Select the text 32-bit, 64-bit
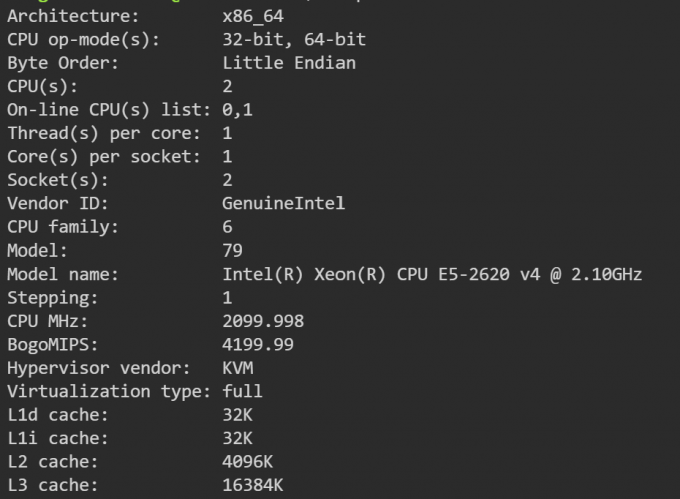This screenshot has width=680, height=499. point(294,40)
